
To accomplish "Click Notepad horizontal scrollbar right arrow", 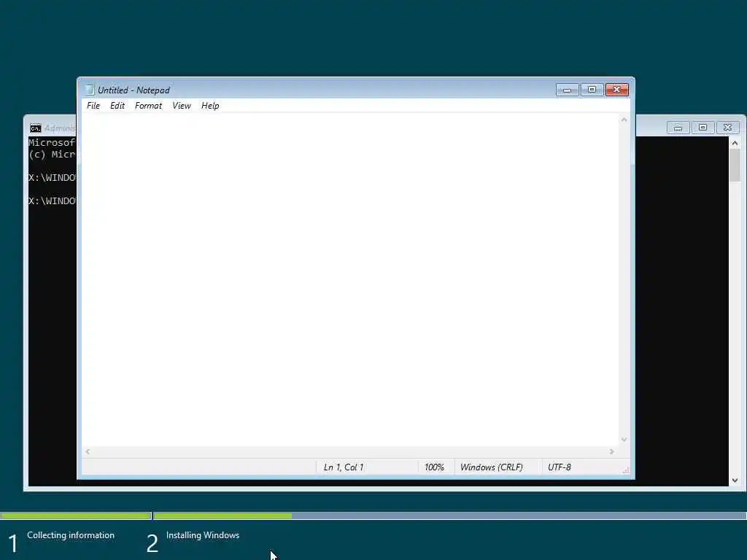I will [612, 451].
